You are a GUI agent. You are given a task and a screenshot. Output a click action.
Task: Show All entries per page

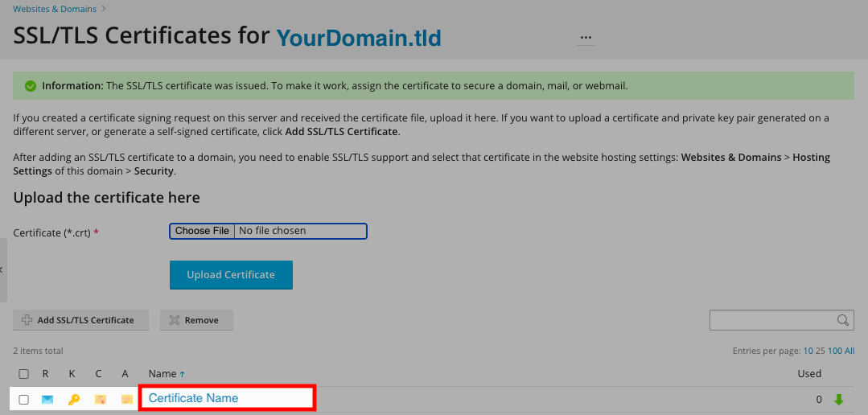click(x=849, y=351)
